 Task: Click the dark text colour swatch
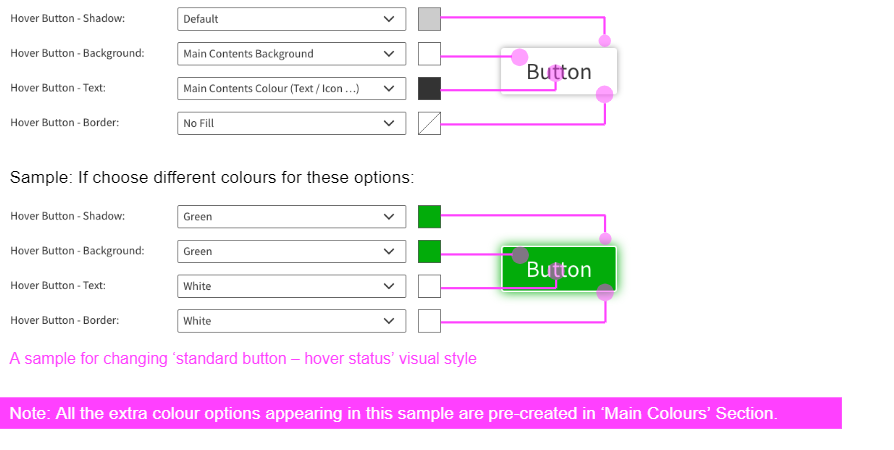(x=429, y=89)
